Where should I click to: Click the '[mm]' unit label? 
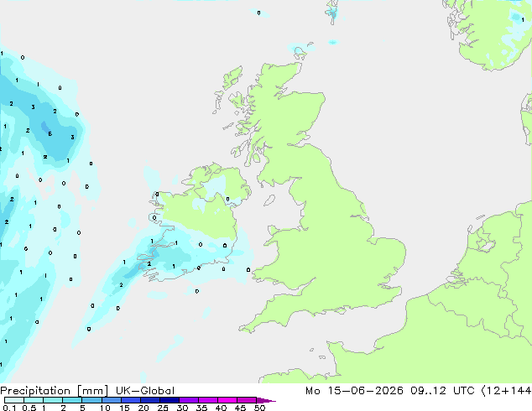click(x=92, y=391)
